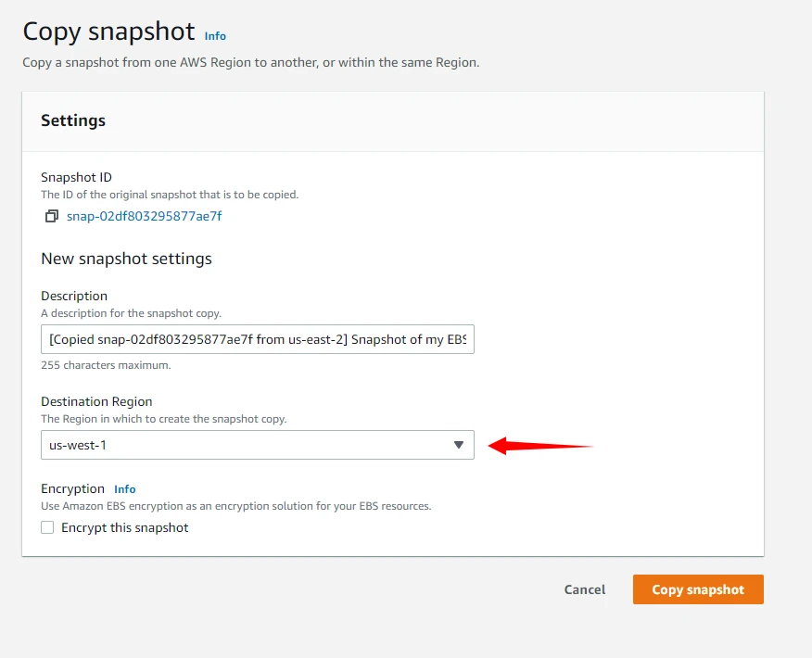Click the "Encrypt this snapshot" label text
Image resolution: width=812 pixels, height=658 pixels.
(124, 528)
